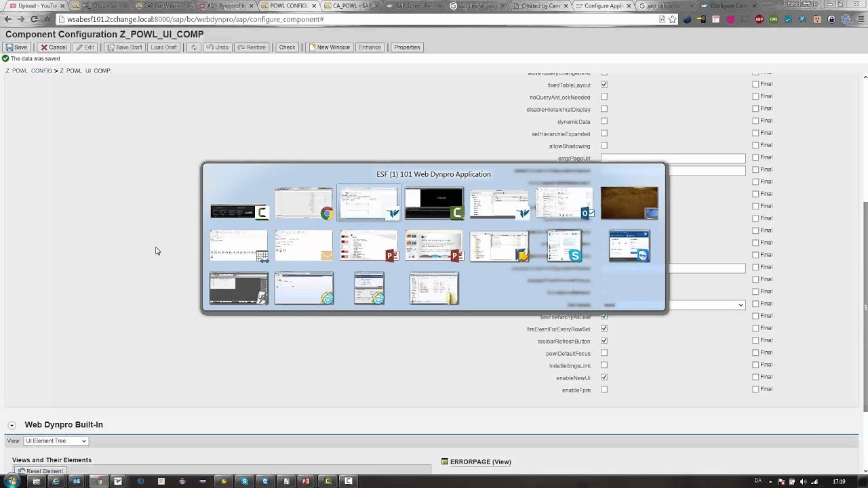Open a New Window from the toolbar

coord(329,47)
